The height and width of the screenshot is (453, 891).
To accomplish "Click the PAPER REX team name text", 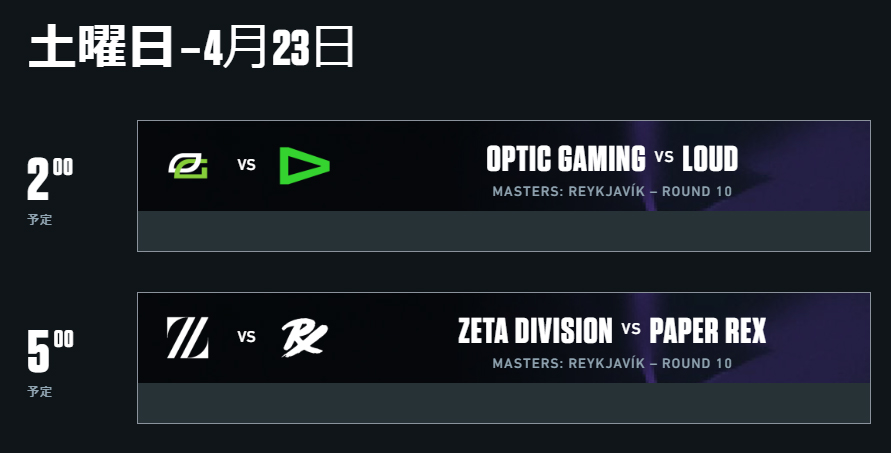I will (x=707, y=331).
